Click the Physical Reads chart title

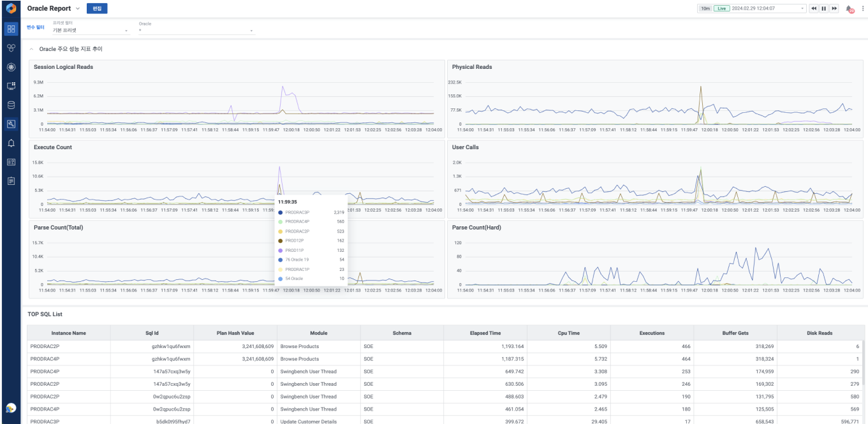pyautogui.click(x=472, y=67)
